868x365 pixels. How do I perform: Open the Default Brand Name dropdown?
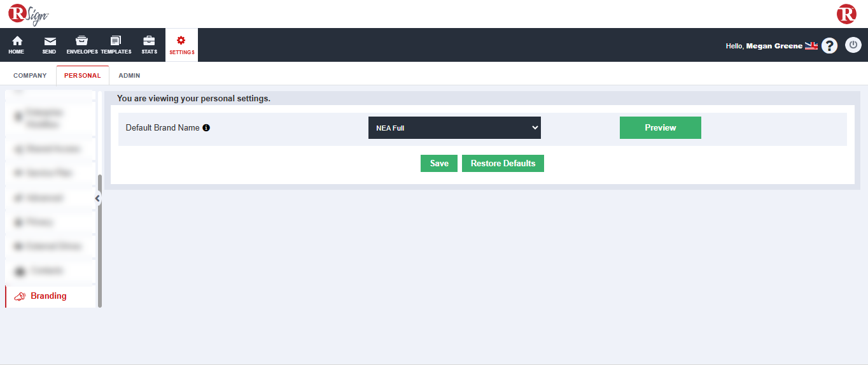click(454, 127)
